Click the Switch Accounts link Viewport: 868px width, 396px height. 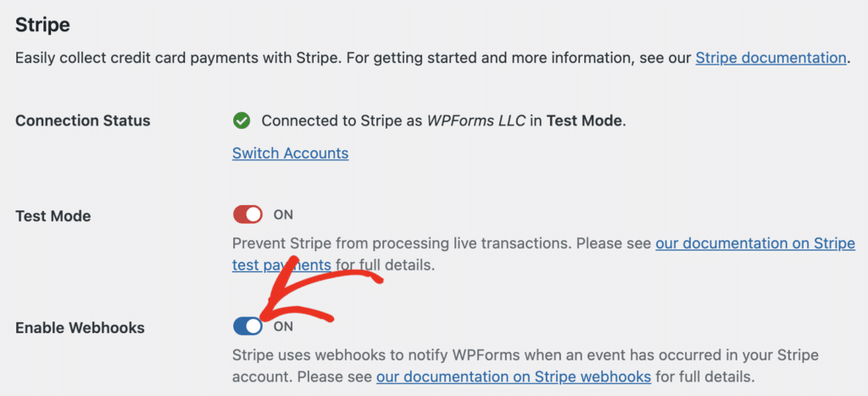click(290, 153)
